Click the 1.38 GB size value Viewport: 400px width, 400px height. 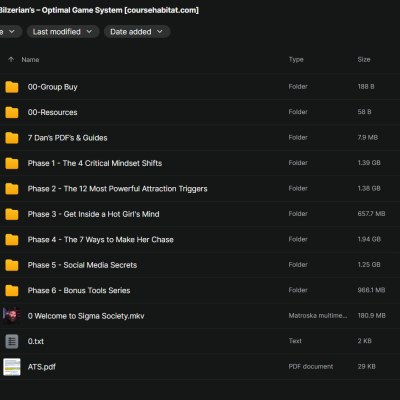[x=369, y=188]
